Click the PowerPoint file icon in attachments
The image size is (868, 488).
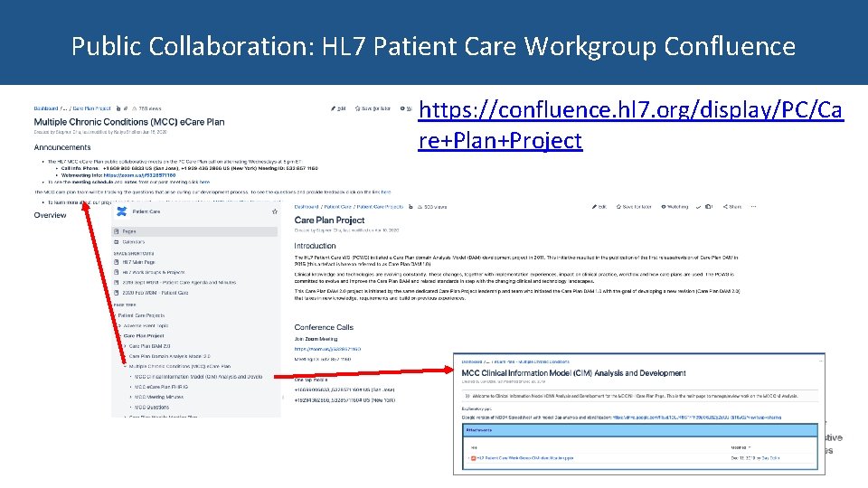(473, 458)
